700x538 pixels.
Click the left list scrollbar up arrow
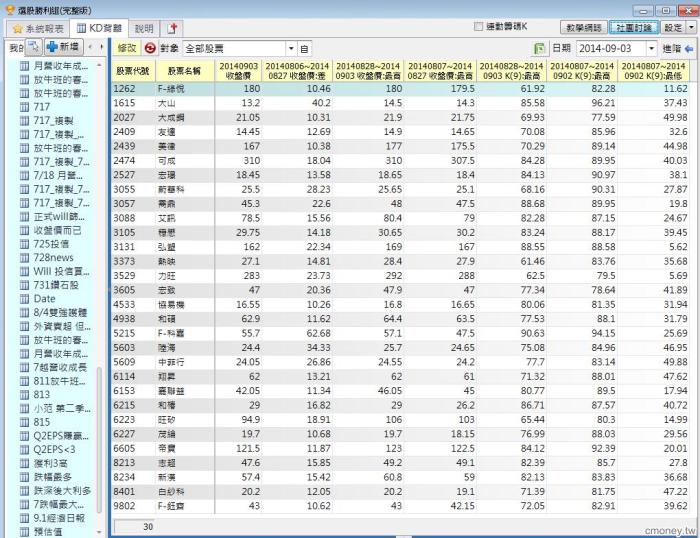pyautogui.click(x=99, y=66)
